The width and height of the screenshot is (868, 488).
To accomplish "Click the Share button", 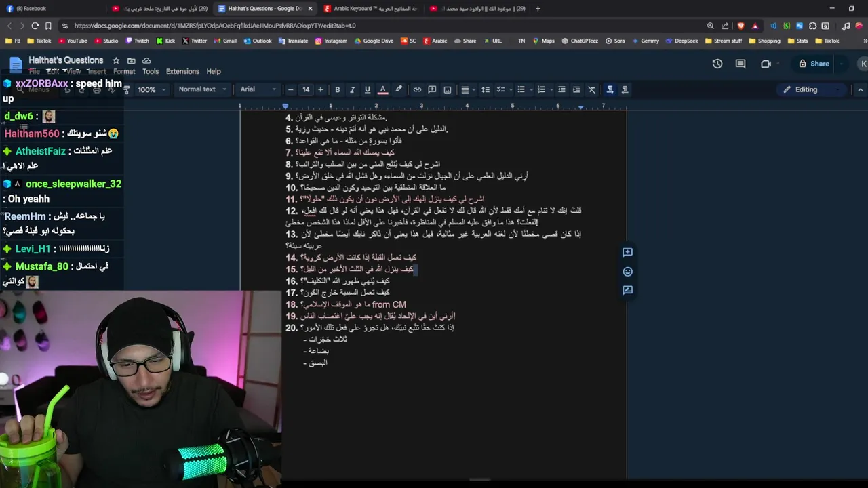I will click(x=814, y=64).
